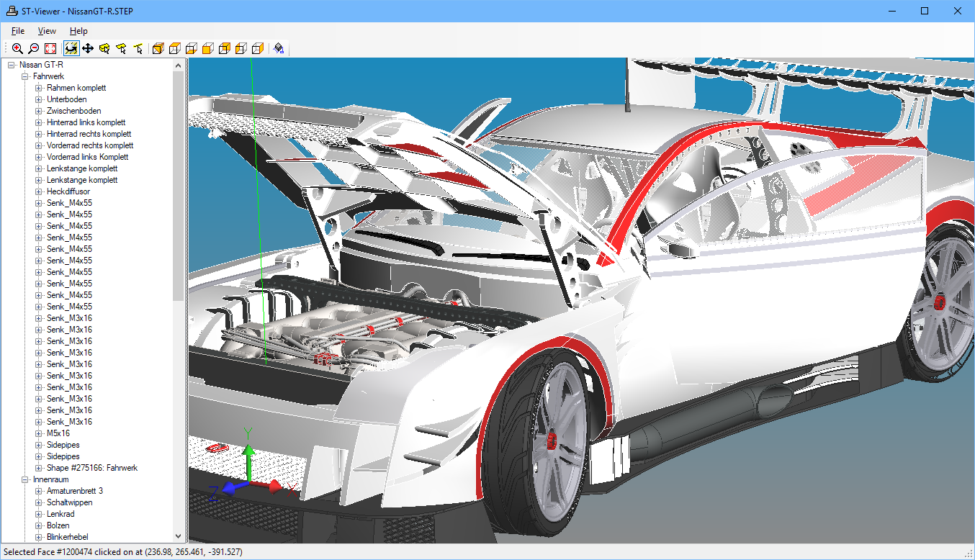Select the Heckdiffusor tree item
The width and height of the screenshot is (975, 560).
click(69, 191)
